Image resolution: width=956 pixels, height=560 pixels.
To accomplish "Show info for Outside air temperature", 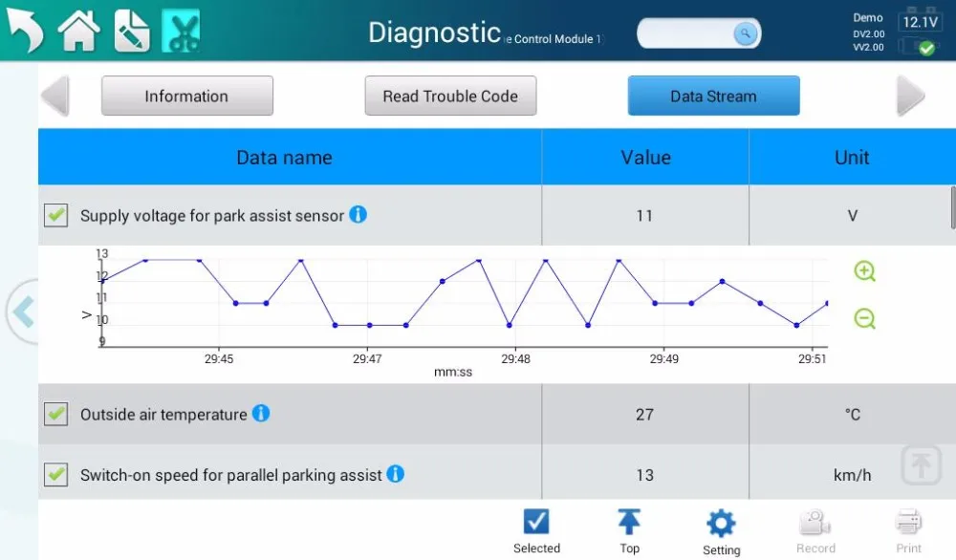I will (261, 413).
